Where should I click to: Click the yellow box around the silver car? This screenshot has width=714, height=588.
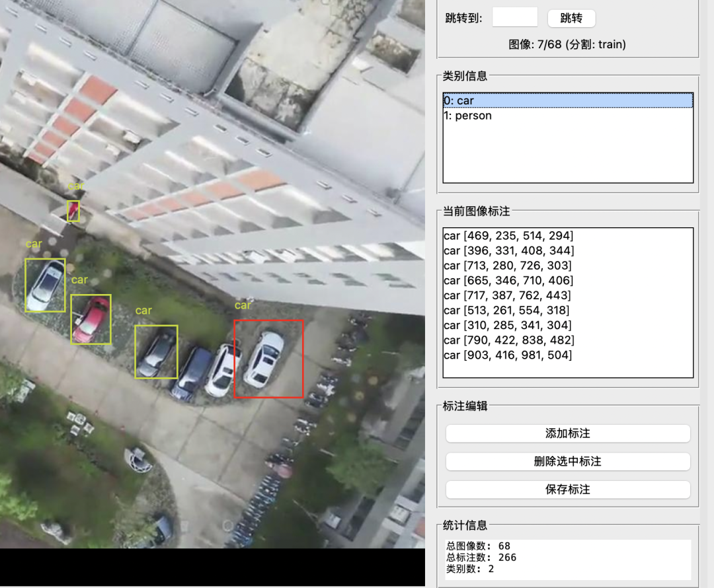click(45, 285)
